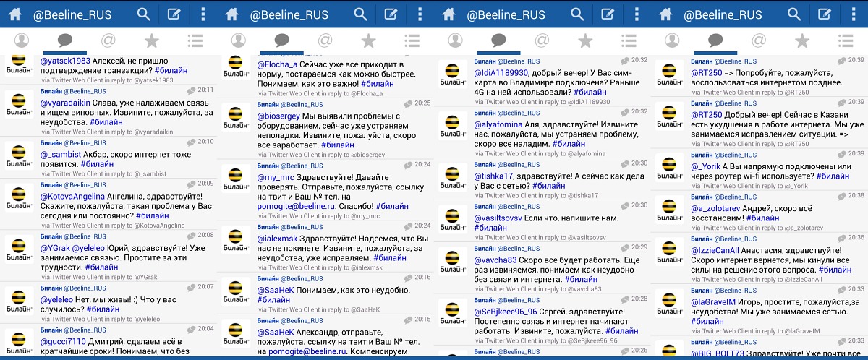868x360 pixels.
Task: Open @YGrak @yeleleo tweet to Юрий
Action: pyautogui.click(x=109, y=256)
